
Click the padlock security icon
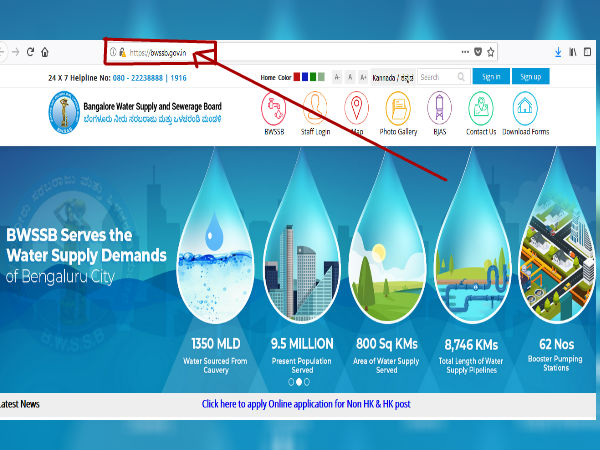pos(122,52)
